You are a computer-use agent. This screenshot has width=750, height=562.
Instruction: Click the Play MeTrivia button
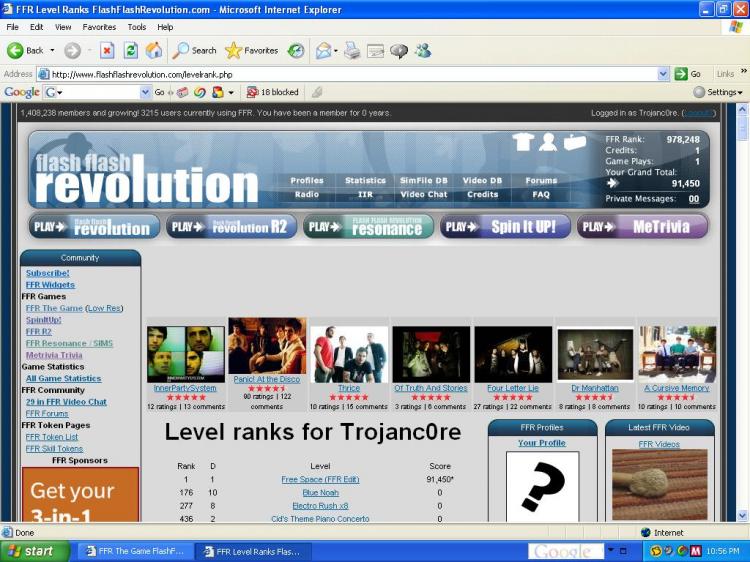click(x=642, y=226)
